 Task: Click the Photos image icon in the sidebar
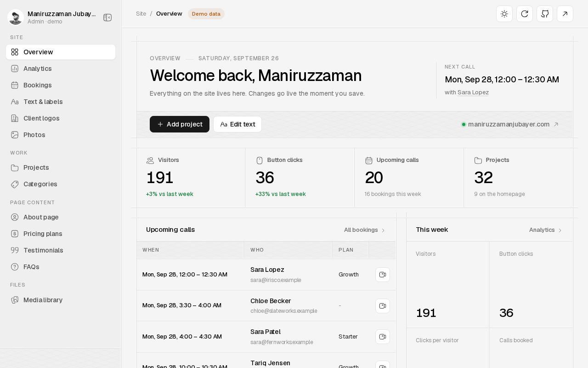pos(15,135)
